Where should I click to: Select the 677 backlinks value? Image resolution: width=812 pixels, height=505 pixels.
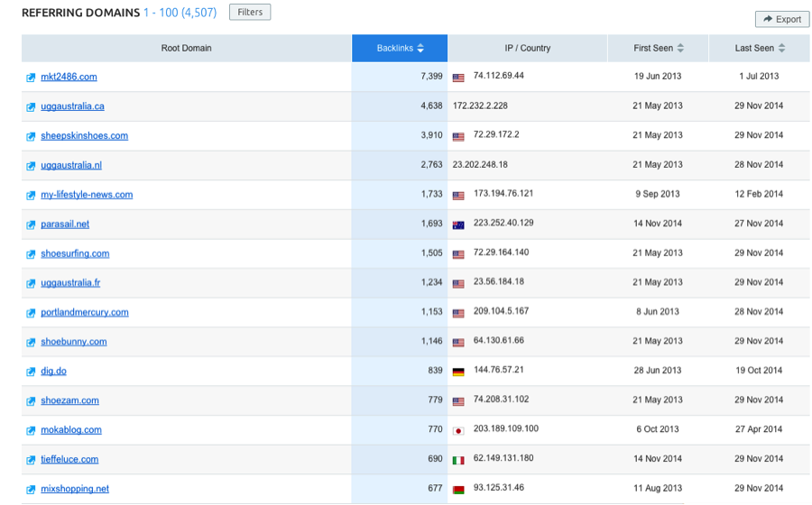click(x=435, y=488)
